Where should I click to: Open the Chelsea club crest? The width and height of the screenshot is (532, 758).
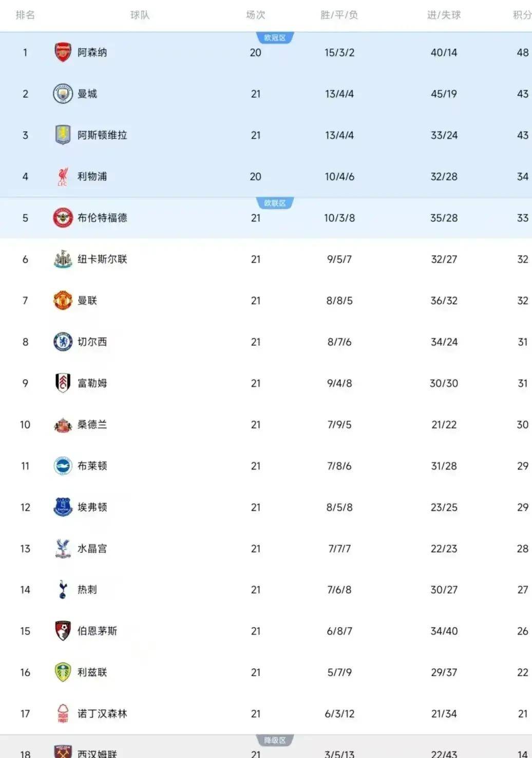click(x=63, y=342)
